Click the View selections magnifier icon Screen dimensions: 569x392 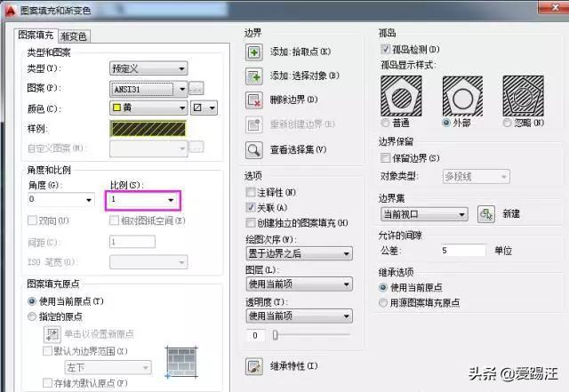coord(253,149)
